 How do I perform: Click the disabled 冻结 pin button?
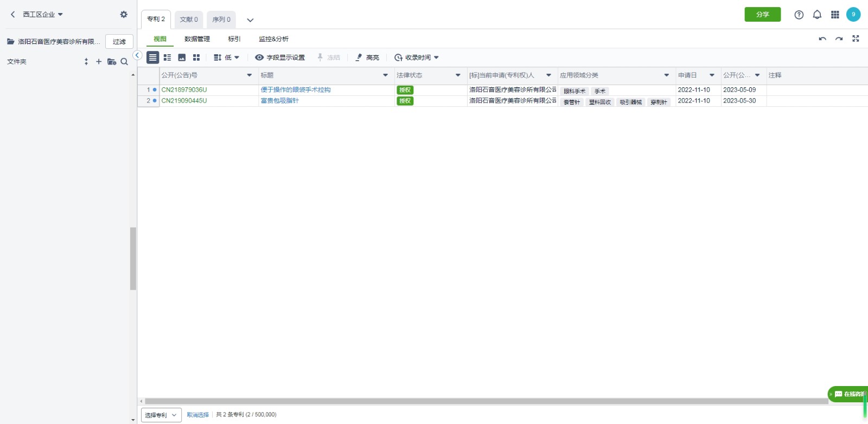(329, 57)
